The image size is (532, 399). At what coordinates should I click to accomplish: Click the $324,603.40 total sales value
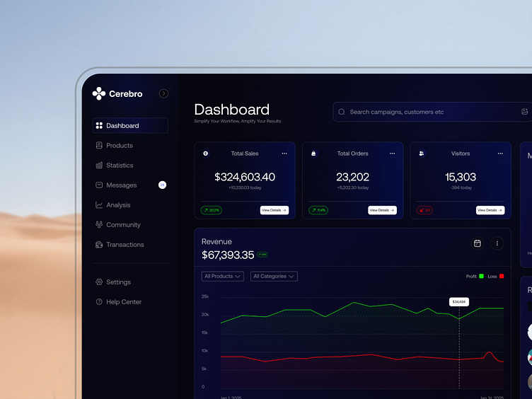(x=245, y=177)
